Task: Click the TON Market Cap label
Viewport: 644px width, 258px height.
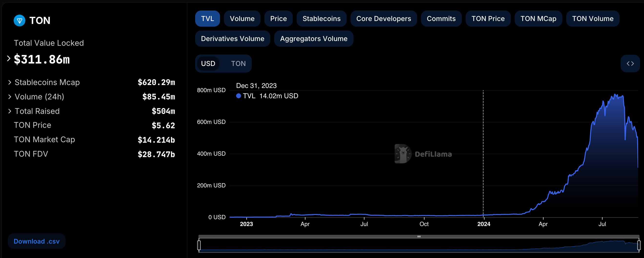Action: tap(44, 140)
